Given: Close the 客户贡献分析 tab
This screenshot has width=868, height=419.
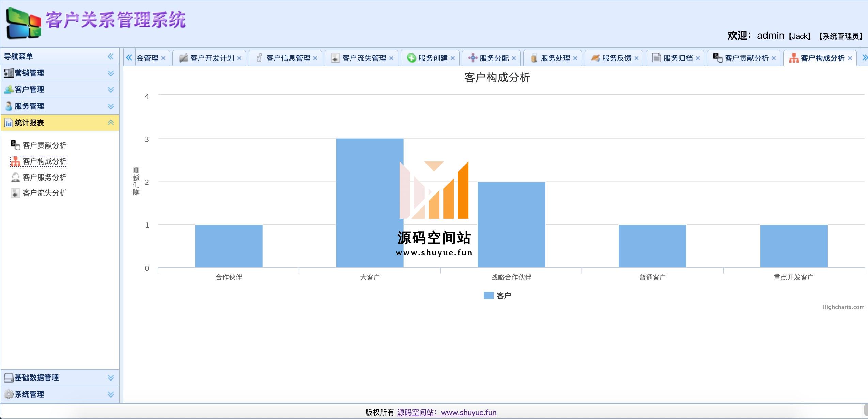Looking at the screenshot, I should [x=774, y=58].
